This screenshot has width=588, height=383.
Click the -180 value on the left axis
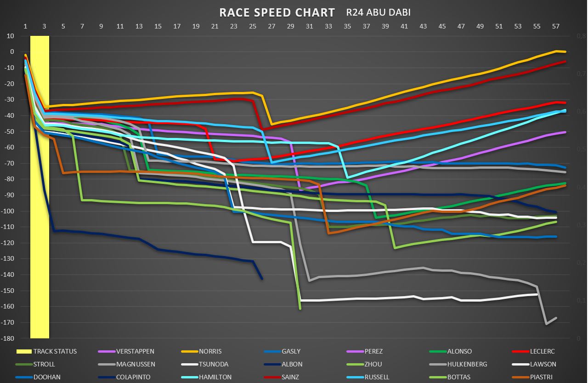[8, 338]
